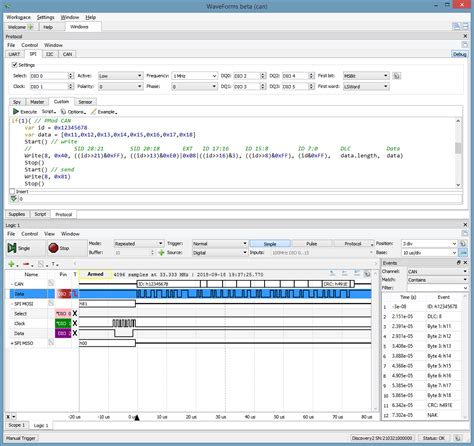
Task: Open the SPI MISO channel properties icon
Action: (x=51, y=343)
